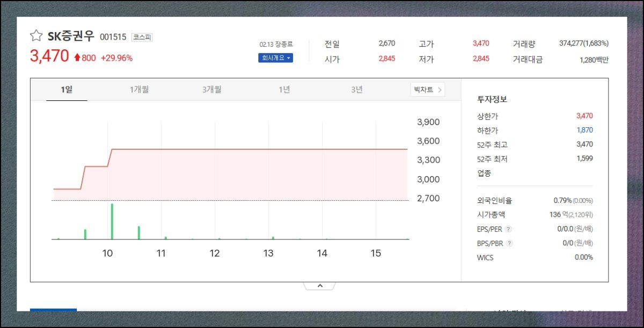The image size is (644, 328).
Task: Click the 외국인비율 value 0.79%
Action: point(562,201)
